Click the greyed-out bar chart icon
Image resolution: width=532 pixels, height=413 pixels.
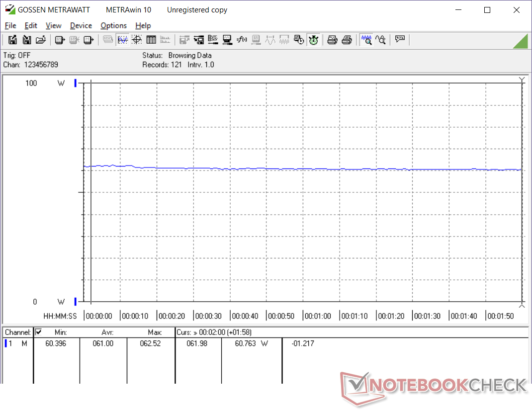(x=165, y=40)
